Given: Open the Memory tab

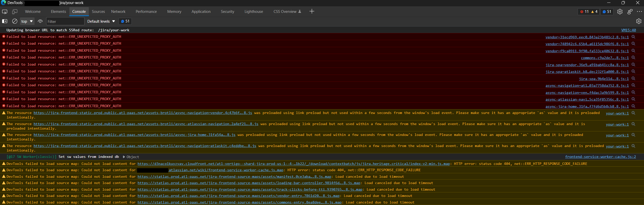Looking at the screenshot, I should (x=174, y=12).
